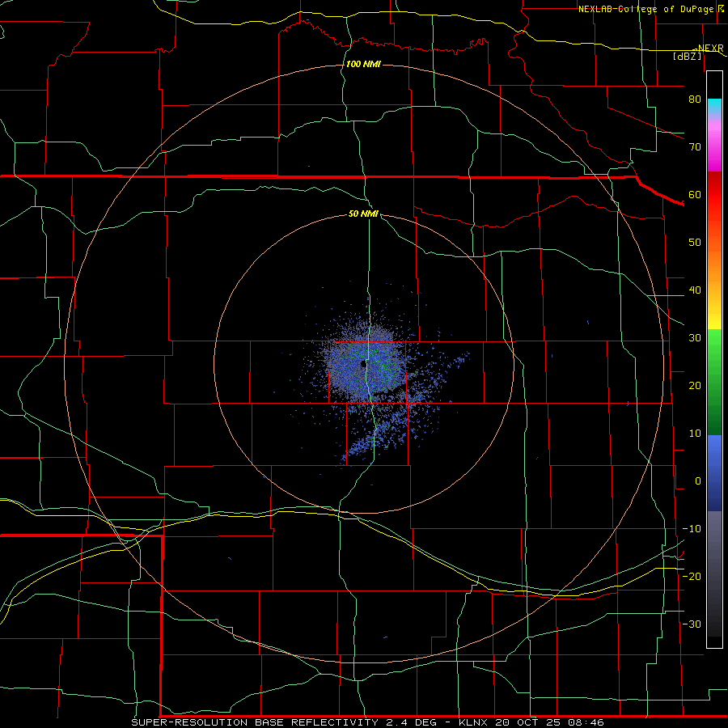The image size is (728, 728).
Task: Click the 70 value on the color scale
Action: pos(695,147)
